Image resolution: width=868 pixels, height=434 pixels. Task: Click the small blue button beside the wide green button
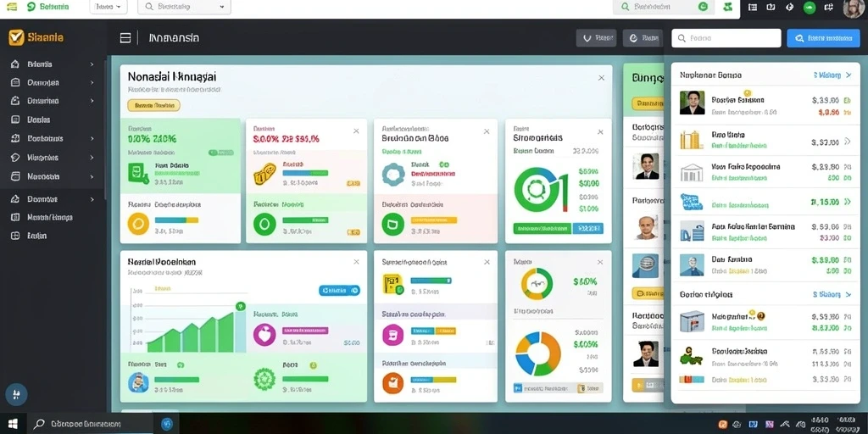[x=588, y=229]
